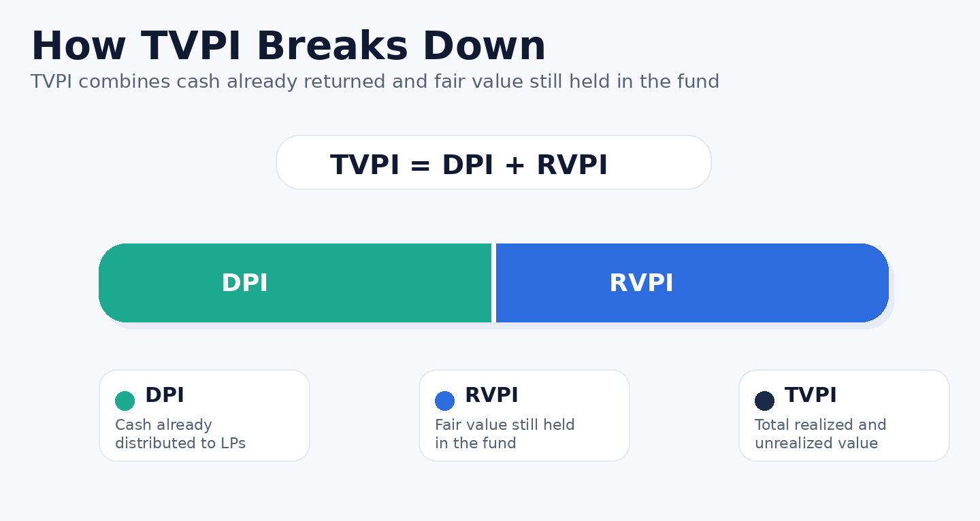This screenshot has height=521, width=980.
Task: Click the subtitle beginning "TVPI combines cash"
Action: click(x=374, y=82)
